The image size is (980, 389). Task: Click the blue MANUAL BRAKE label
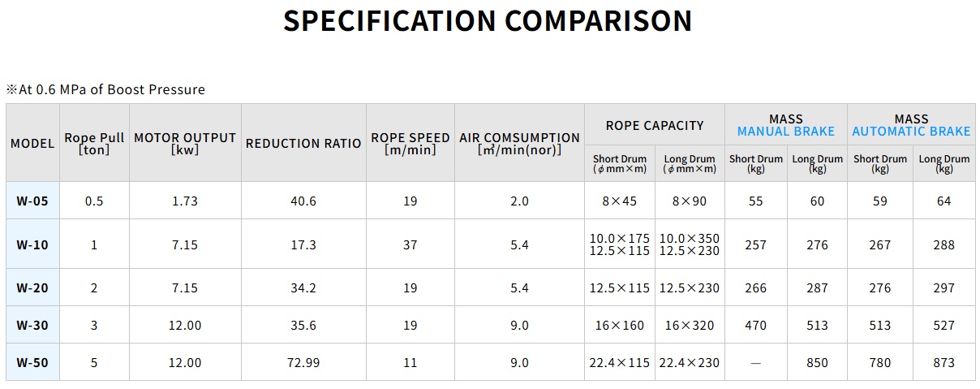[786, 132]
